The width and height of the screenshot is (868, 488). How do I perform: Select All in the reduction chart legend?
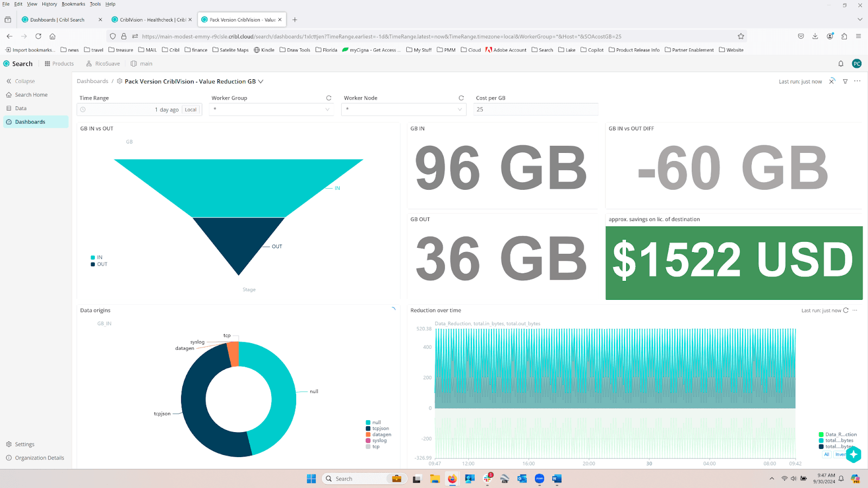[x=826, y=454]
